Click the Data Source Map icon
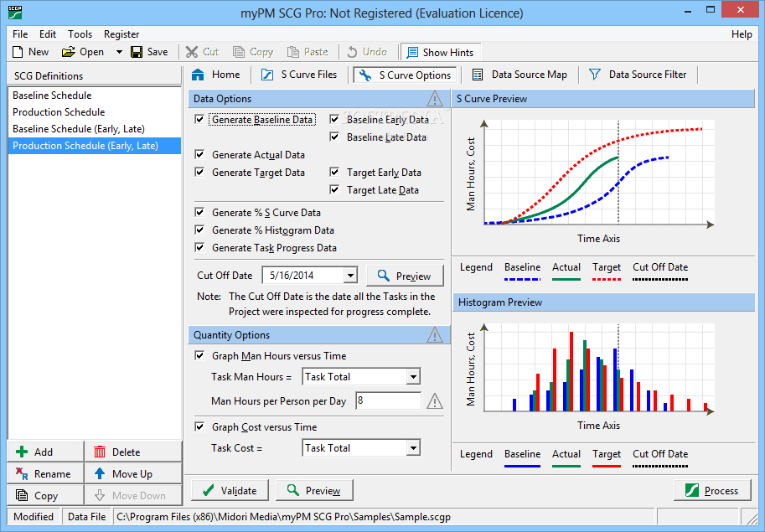This screenshot has height=532, width=765. click(x=478, y=75)
